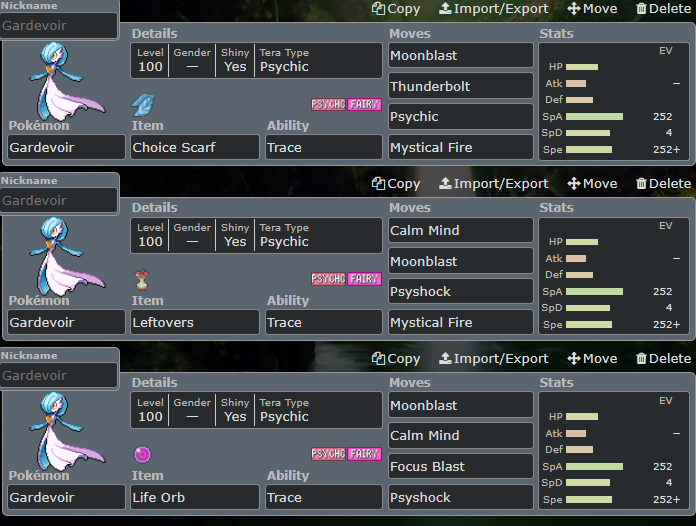The height and width of the screenshot is (526, 696).
Task: Click the Leftovers apple item icon
Action: [x=142, y=279]
